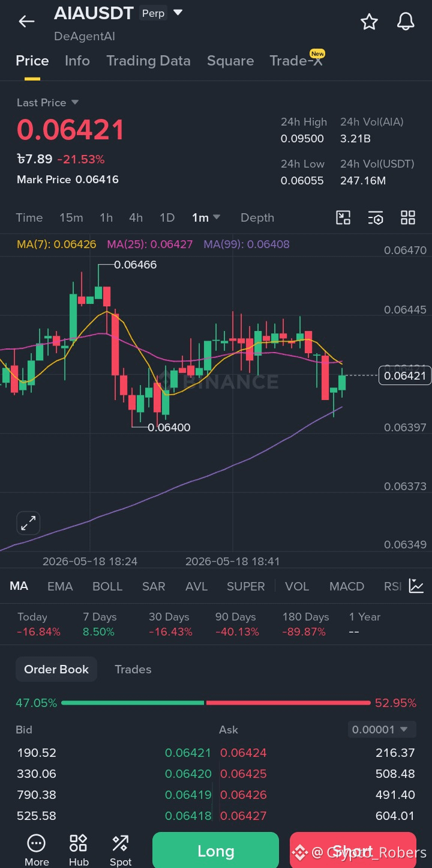Open chart indicator settings icon

376,217
